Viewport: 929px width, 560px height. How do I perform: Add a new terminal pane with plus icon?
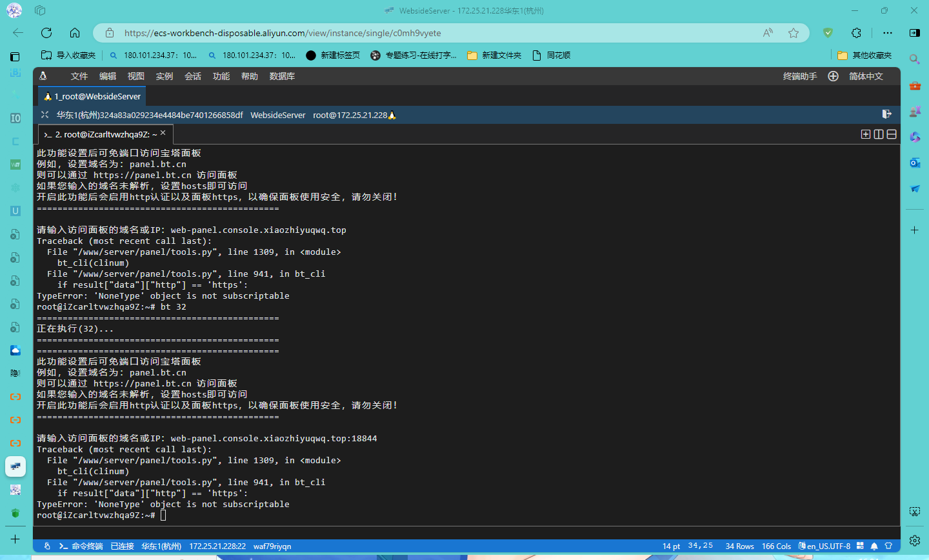pos(866,134)
